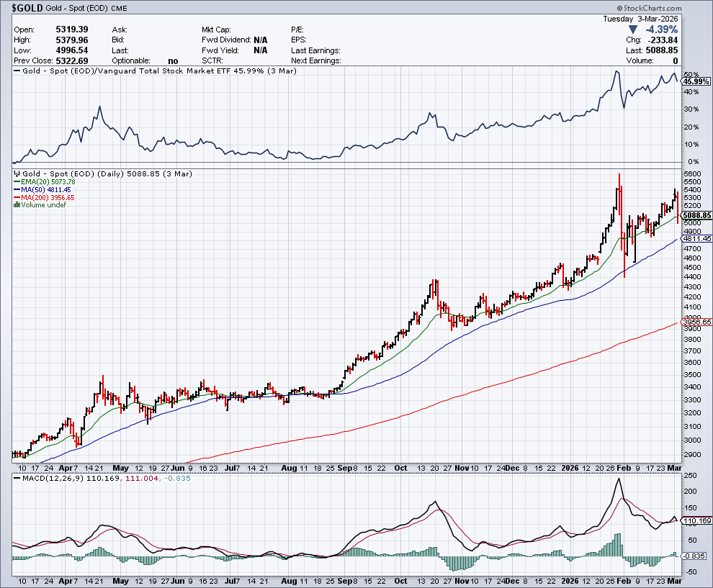Click the candlestick icon before Gold - Spot (Daily)

tap(17, 173)
